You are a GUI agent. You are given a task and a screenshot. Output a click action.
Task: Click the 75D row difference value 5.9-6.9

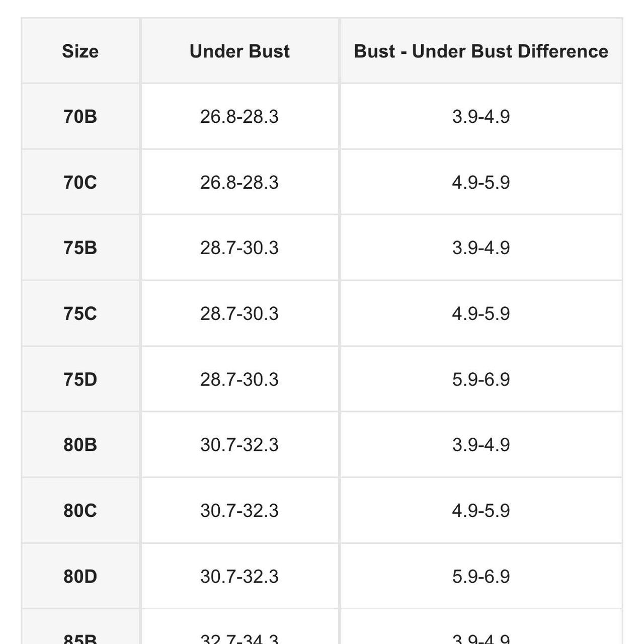point(480,379)
